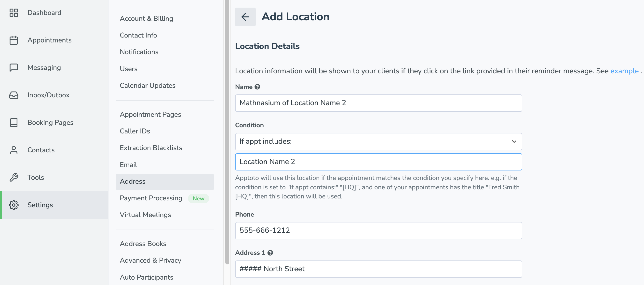
Task: Open Advanced & Privacy settings
Action: coord(150,260)
